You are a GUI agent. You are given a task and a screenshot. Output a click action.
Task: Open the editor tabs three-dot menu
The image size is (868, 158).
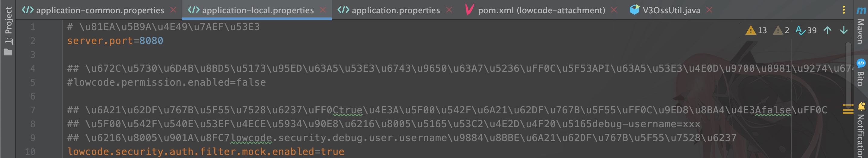(x=844, y=10)
